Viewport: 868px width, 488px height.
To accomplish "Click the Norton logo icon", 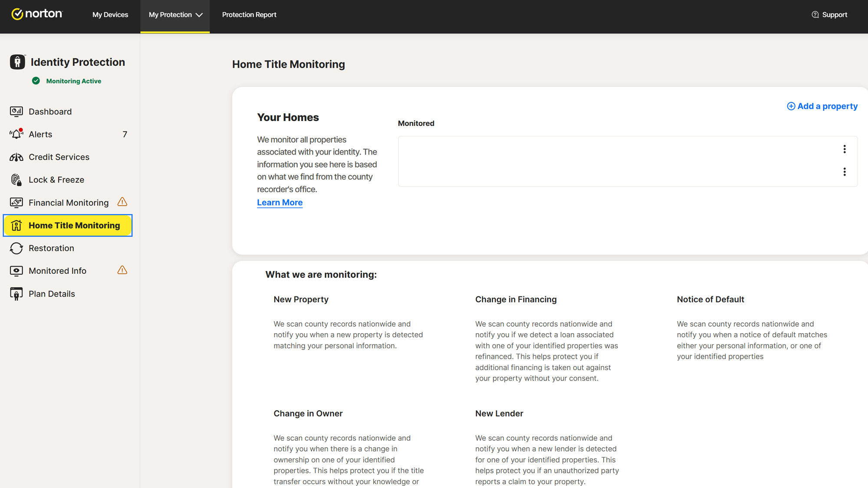I will [x=17, y=14].
